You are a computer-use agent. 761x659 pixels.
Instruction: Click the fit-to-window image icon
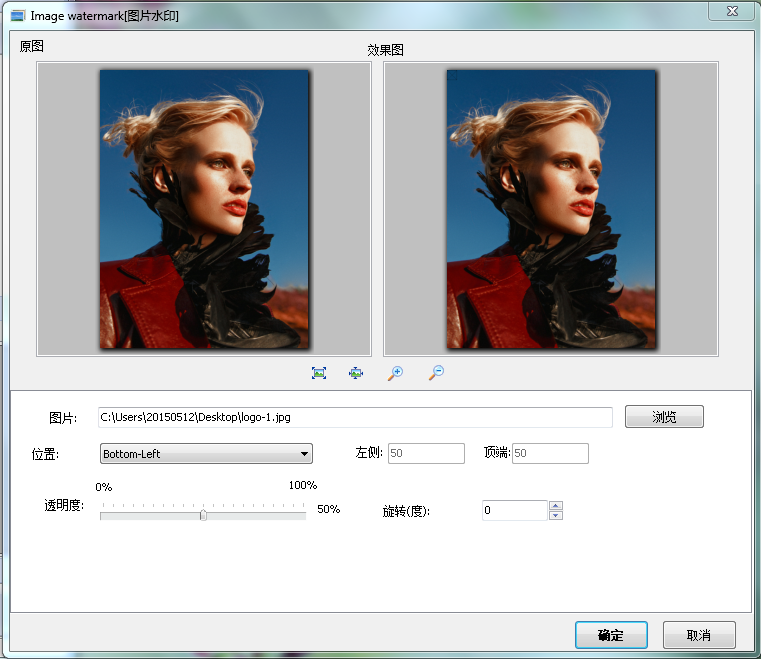319,373
